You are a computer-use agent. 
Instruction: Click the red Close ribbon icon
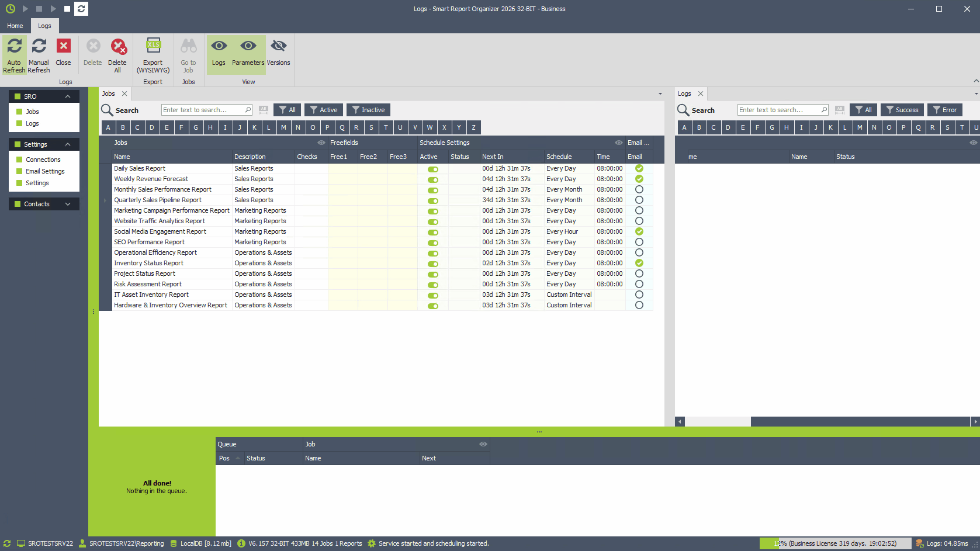(63, 46)
